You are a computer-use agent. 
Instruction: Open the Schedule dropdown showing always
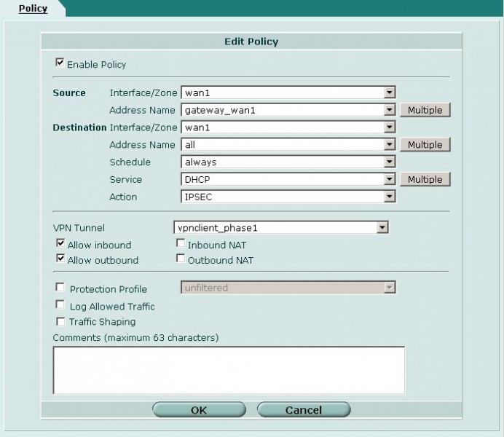click(288, 162)
